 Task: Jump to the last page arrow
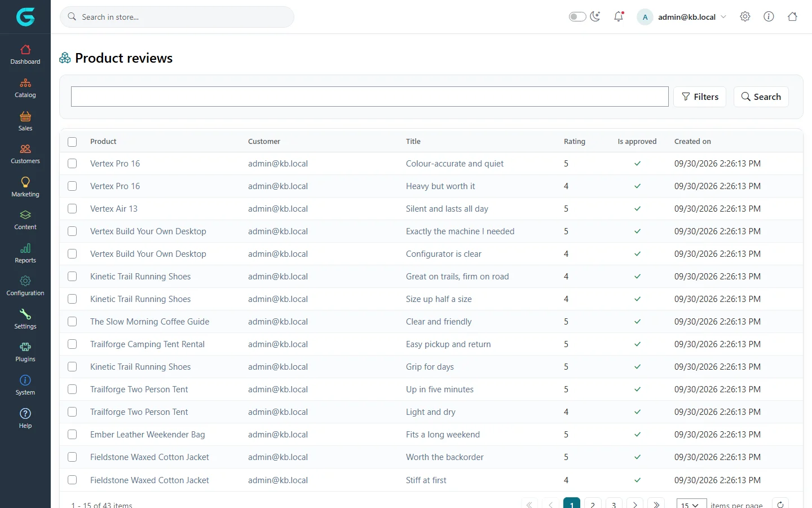pyautogui.click(x=656, y=505)
